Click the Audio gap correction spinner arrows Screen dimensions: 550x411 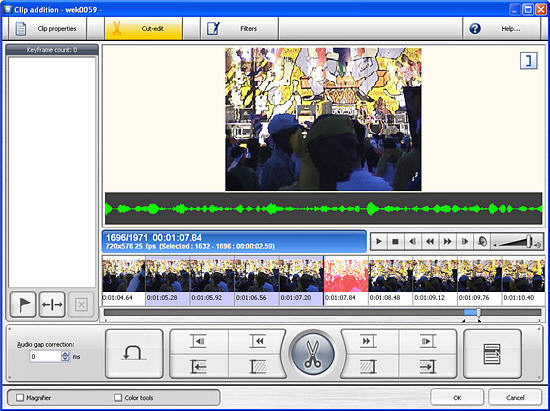click(x=65, y=356)
